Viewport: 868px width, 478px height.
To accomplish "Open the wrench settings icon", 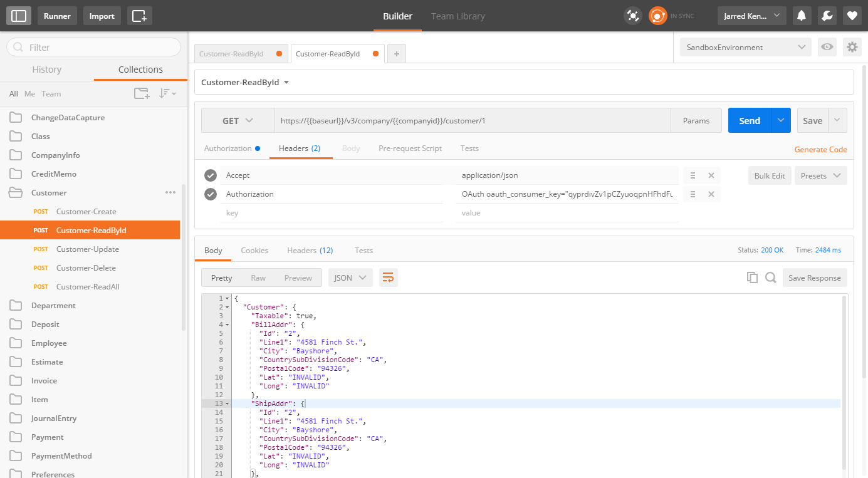I will [x=827, y=16].
